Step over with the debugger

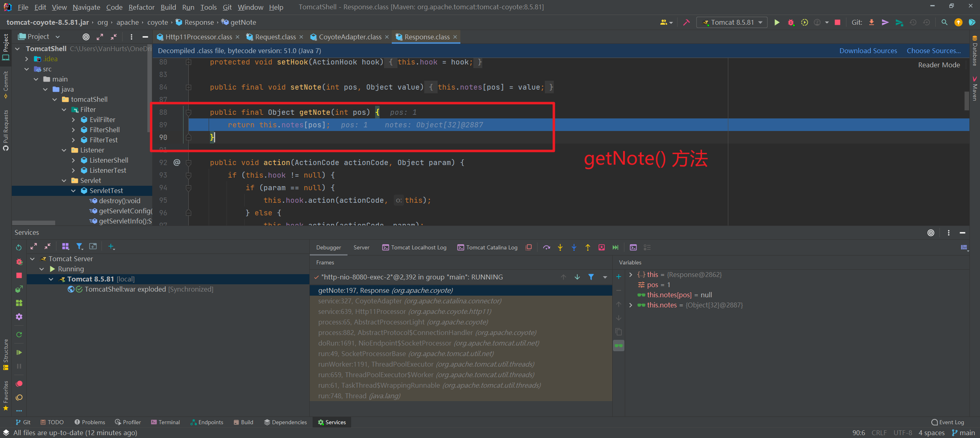[x=546, y=247]
